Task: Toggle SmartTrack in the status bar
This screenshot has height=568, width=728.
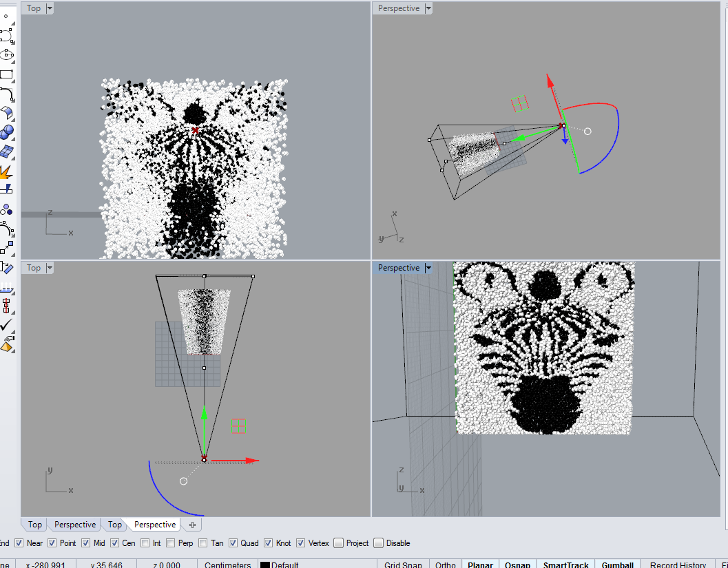Action: (x=565, y=565)
